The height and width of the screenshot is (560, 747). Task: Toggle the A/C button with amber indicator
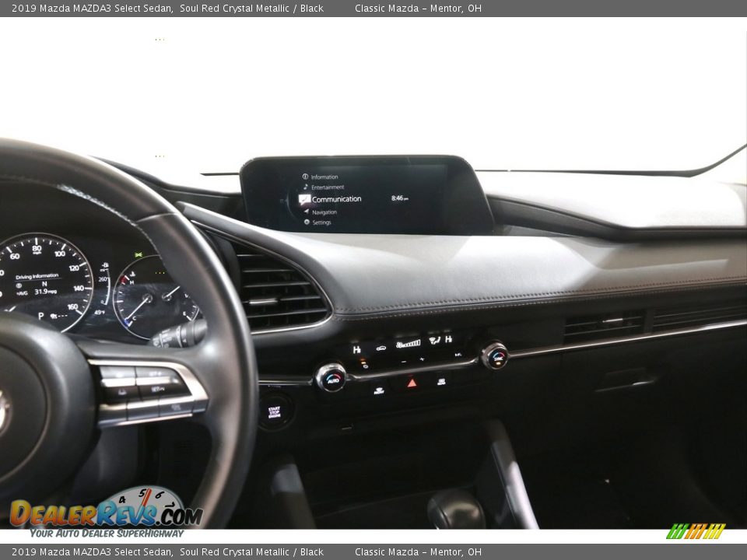point(362,362)
